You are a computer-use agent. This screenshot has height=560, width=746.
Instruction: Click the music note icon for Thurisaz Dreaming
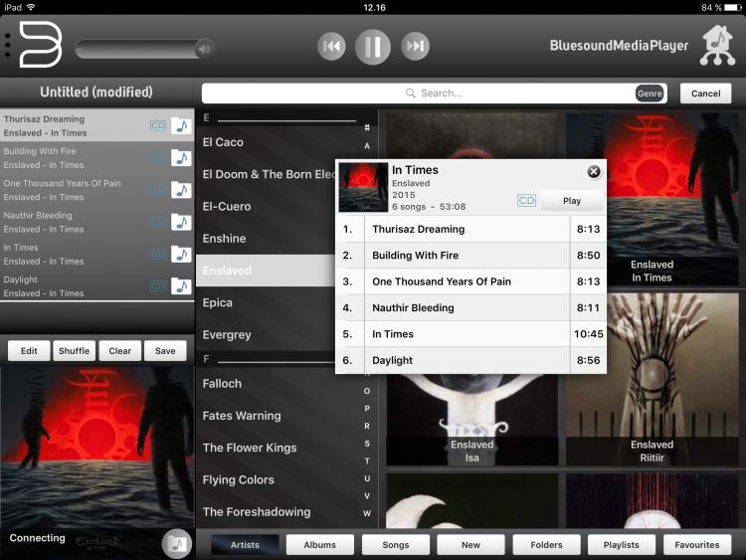coord(181,125)
